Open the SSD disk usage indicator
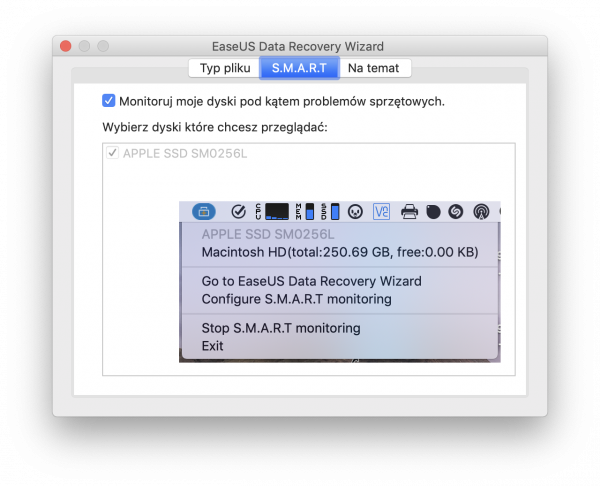Image resolution: width=600 pixels, height=486 pixels. coord(330,212)
